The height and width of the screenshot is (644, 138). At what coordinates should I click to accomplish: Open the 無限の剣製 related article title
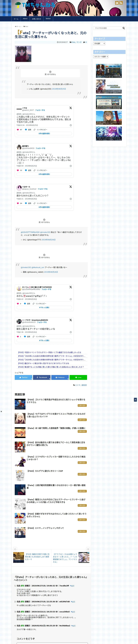(56, 428)
